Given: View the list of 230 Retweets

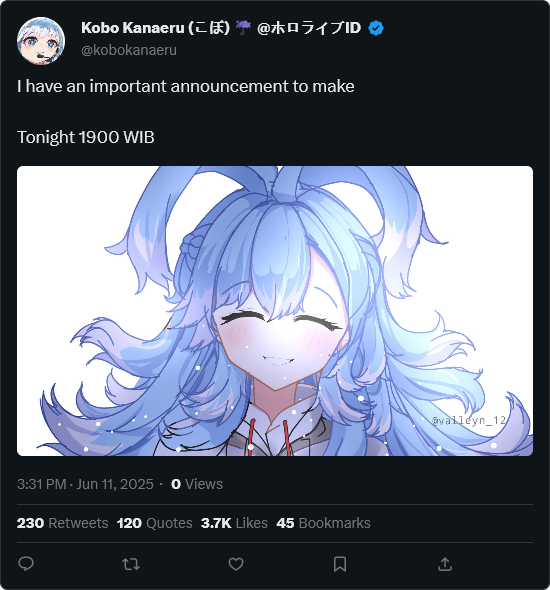Looking at the screenshot, I should [62, 523].
